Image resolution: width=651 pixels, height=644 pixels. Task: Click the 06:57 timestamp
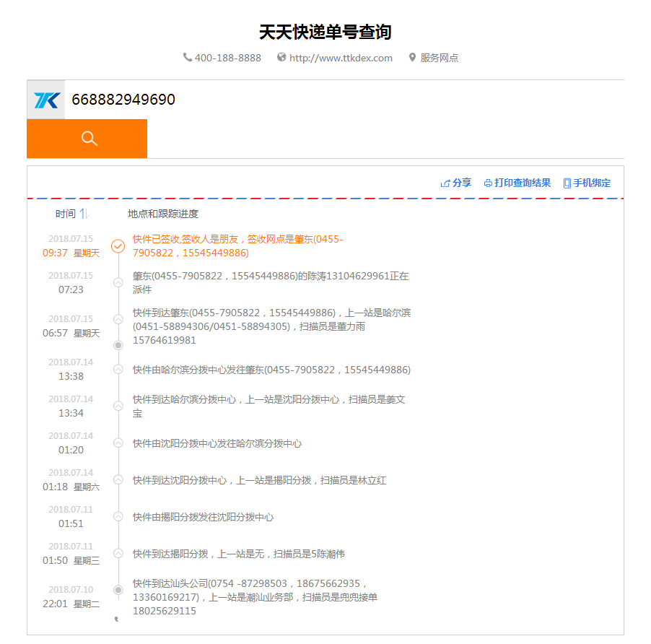(x=56, y=333)
